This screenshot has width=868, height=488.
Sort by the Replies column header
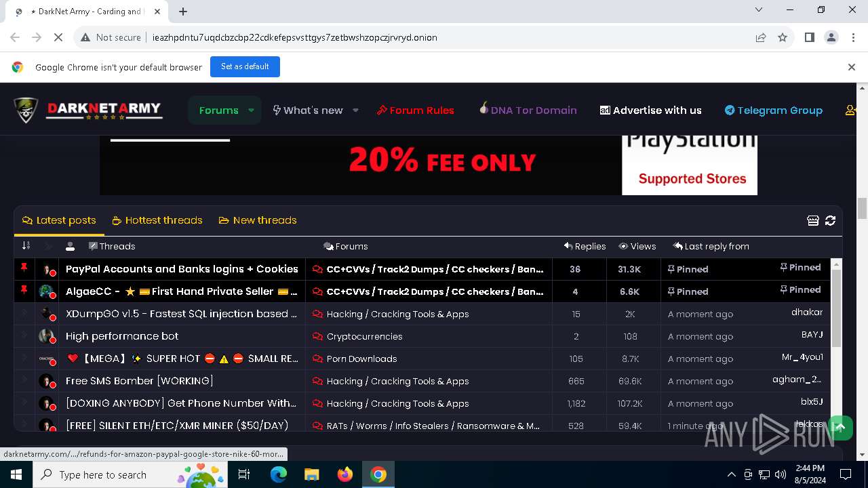[585, 246]
